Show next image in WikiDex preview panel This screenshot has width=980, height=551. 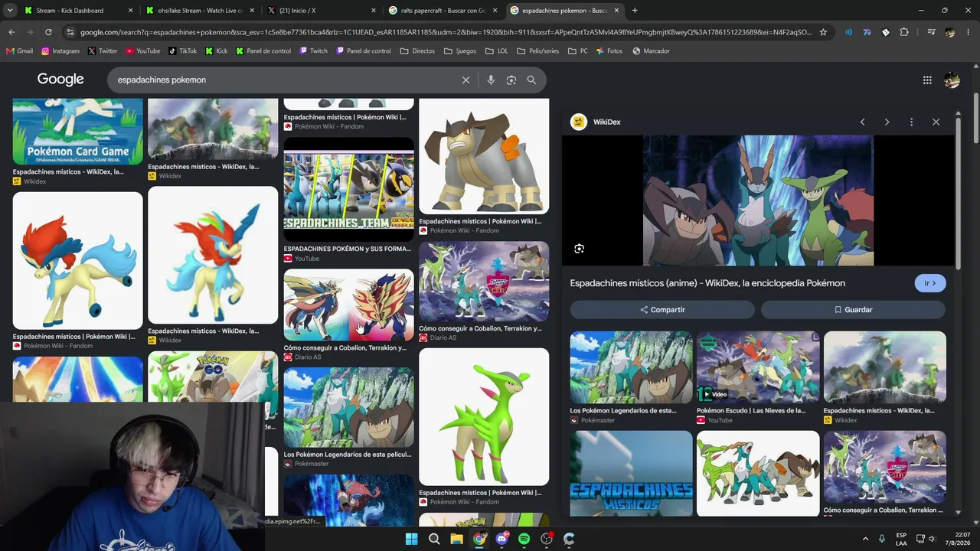point(887,122)
